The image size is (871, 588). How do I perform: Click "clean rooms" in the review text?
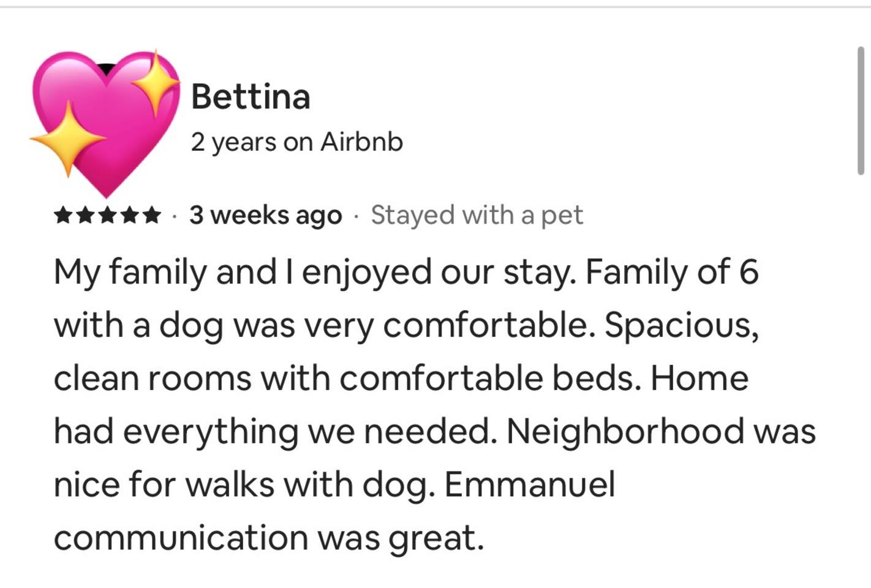click(x=152, y=378)
